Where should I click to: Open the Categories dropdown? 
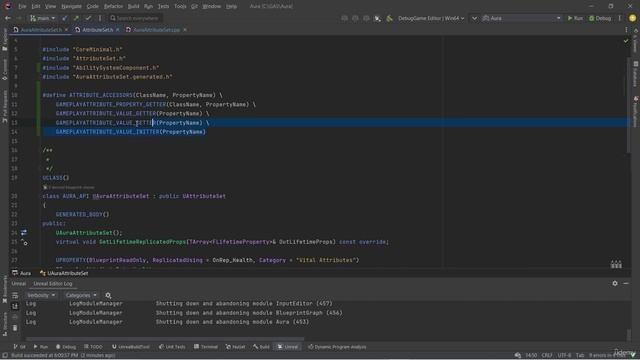tap(81, 295)
